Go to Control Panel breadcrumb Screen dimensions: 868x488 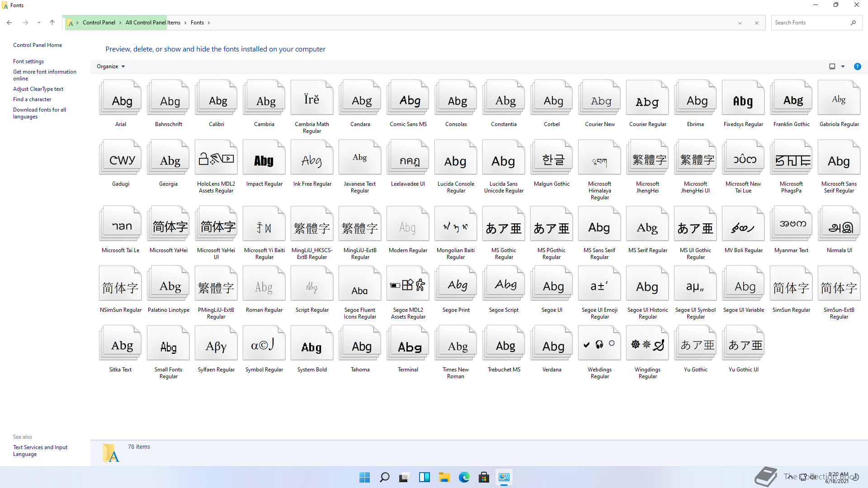coord(99,23)
